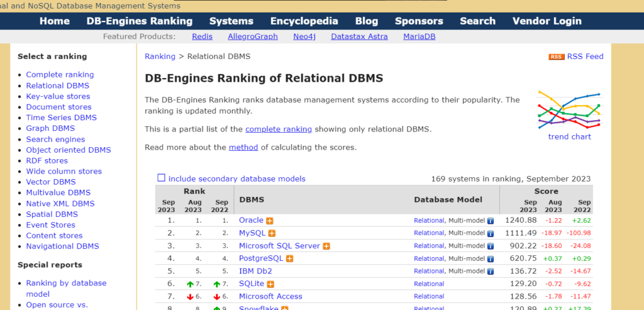The width and height of the screenshot is (644, 310).
Task: Open the RSS Feed link text
Action: 586,57
